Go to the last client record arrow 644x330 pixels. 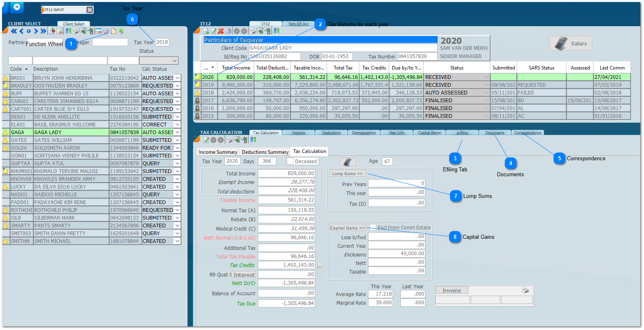[x=43, y=31]
